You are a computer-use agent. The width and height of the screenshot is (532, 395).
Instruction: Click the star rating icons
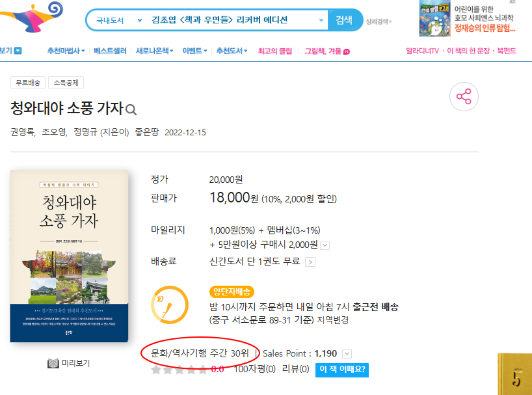180,370
